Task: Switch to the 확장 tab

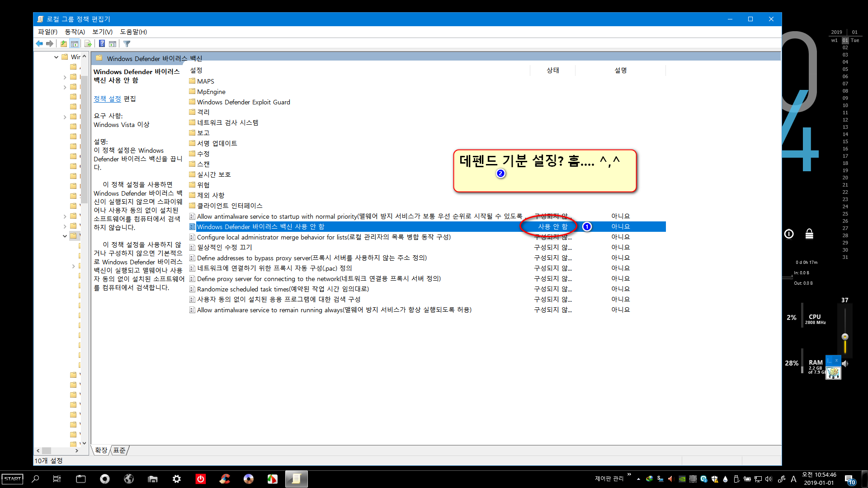Action: tap(101, 450)
